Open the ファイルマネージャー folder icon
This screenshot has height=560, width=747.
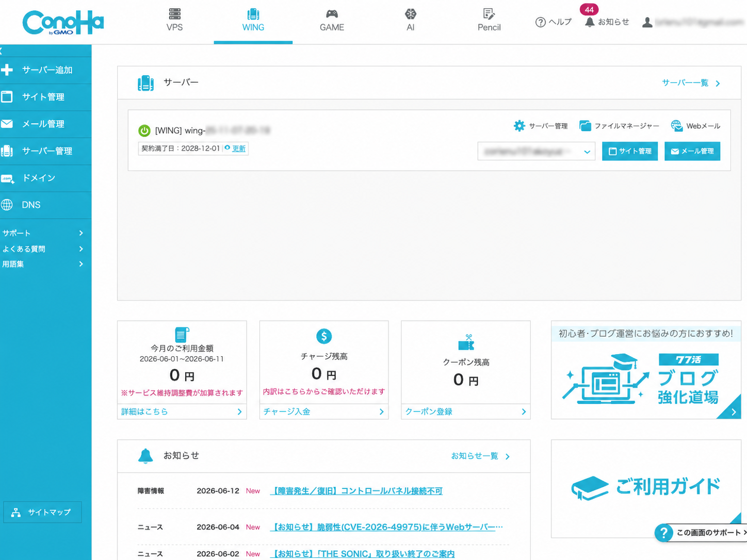tap(585, 126)
